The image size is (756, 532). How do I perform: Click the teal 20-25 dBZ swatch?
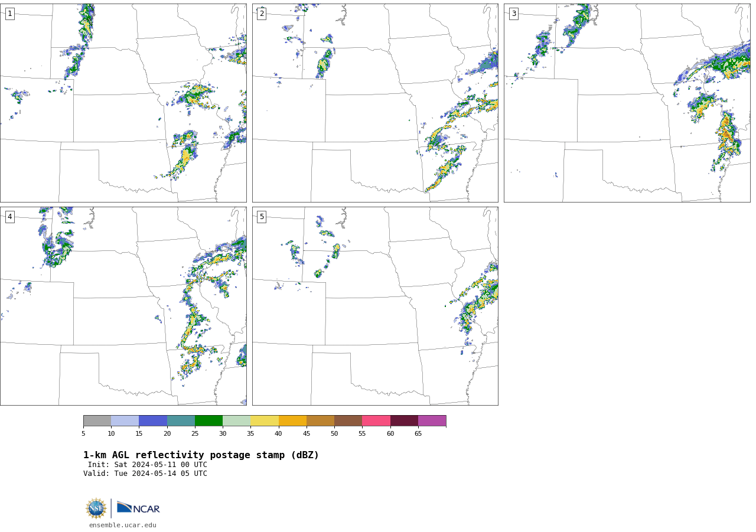click(181, 421)
